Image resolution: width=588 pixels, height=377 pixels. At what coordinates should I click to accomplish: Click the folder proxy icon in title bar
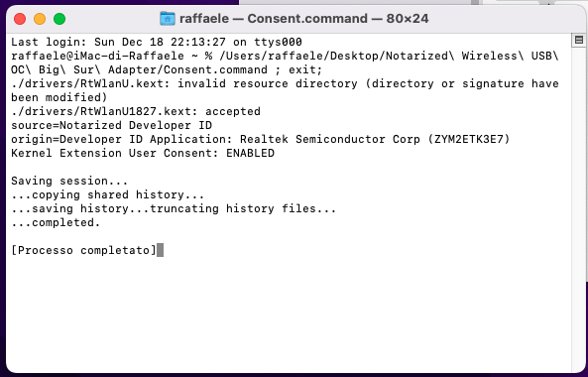click(168, 19)
